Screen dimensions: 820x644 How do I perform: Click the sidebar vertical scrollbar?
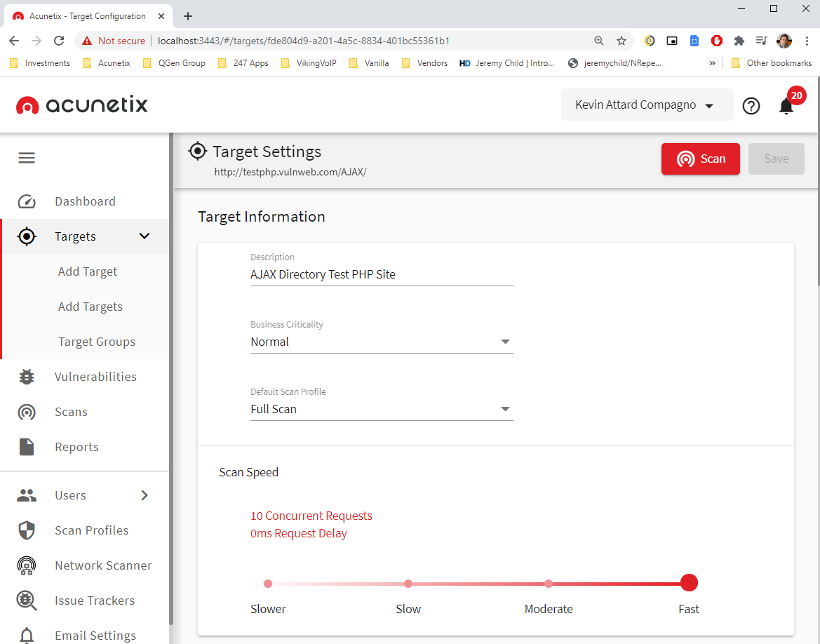coord(171,379)
